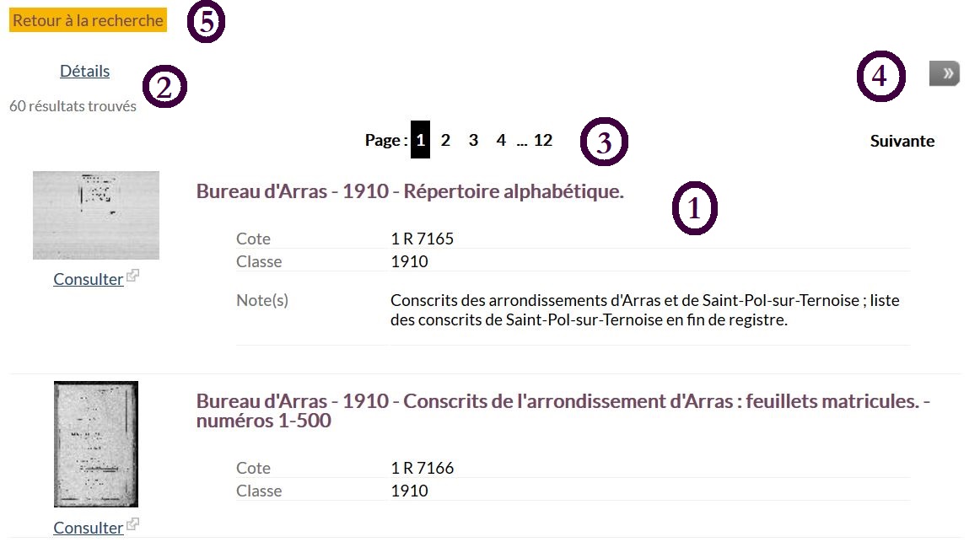This screenshot has width=980, height=542.
Task: Open the Répertoire alphabétique register thumbnail
Action: [96, 215]
